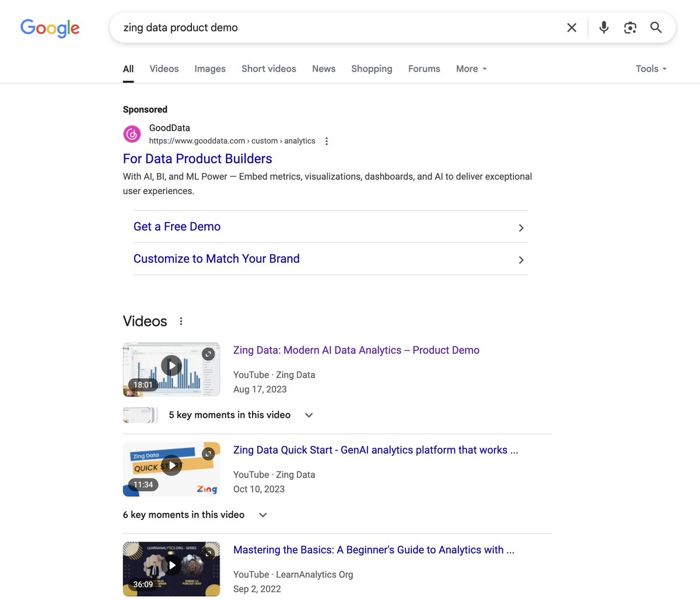The height and width of the screenshot is (601, 700).
Task: Click the GoodData favicon logo
Action: (132, 134)
